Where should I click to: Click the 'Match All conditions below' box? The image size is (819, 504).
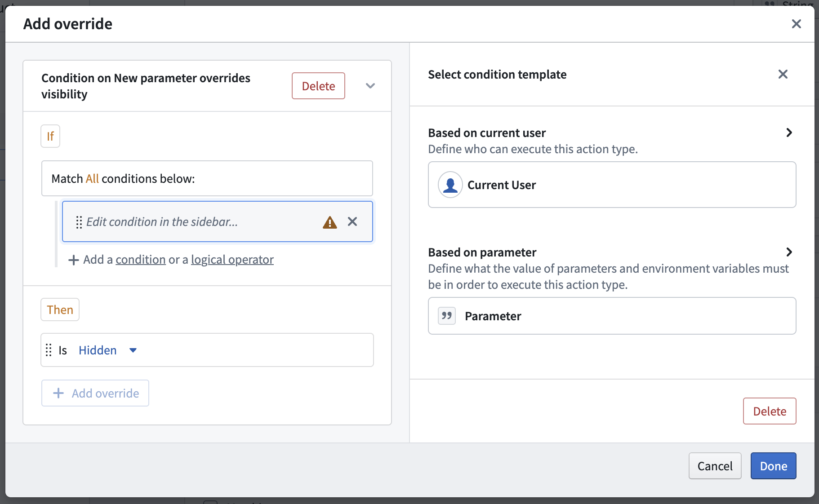[207, 178]
